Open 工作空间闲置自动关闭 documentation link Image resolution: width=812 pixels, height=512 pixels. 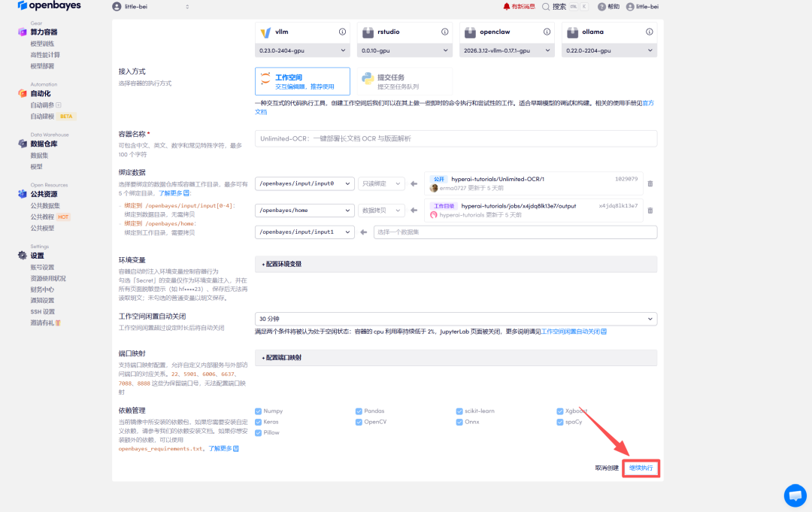click(574, 332)
